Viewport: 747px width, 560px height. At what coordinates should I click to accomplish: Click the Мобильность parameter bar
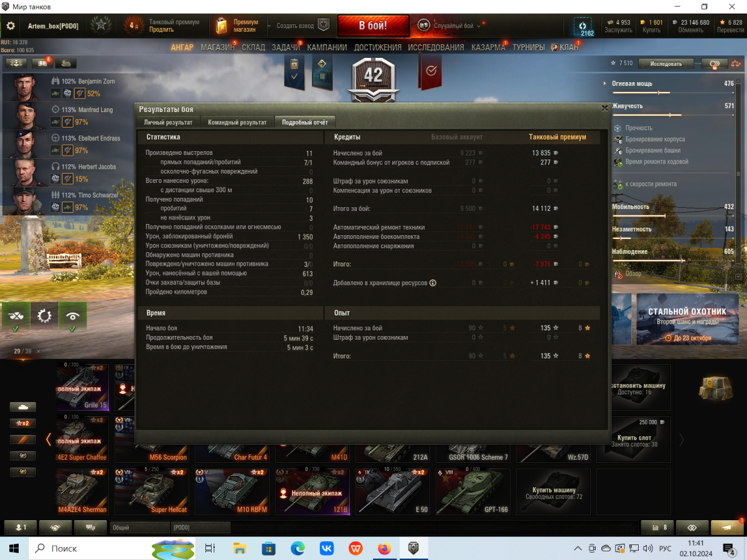[x=673, y=216]
